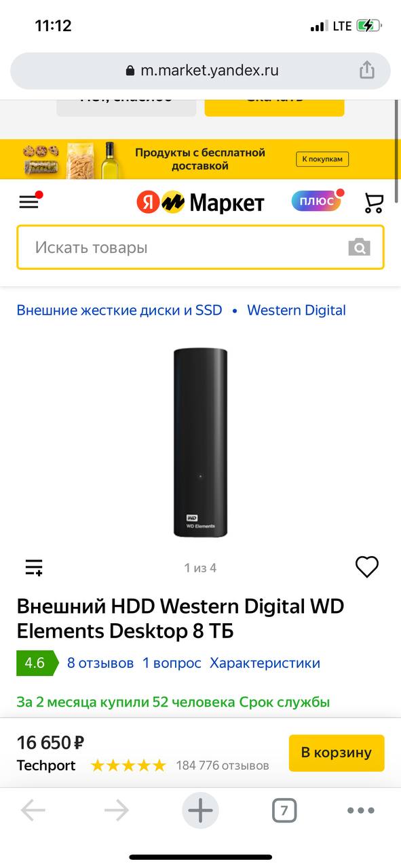Open browser more options (three dots)
The height and width of the screenshot is (868, 401).
coord(360,810)
